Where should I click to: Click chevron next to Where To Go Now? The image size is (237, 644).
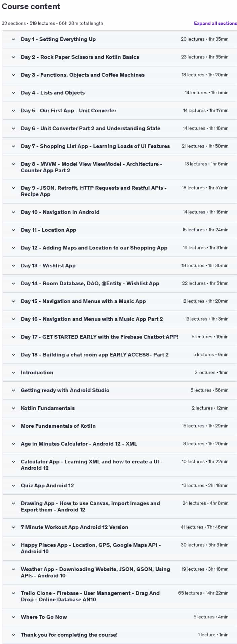(x=13, y=617)
